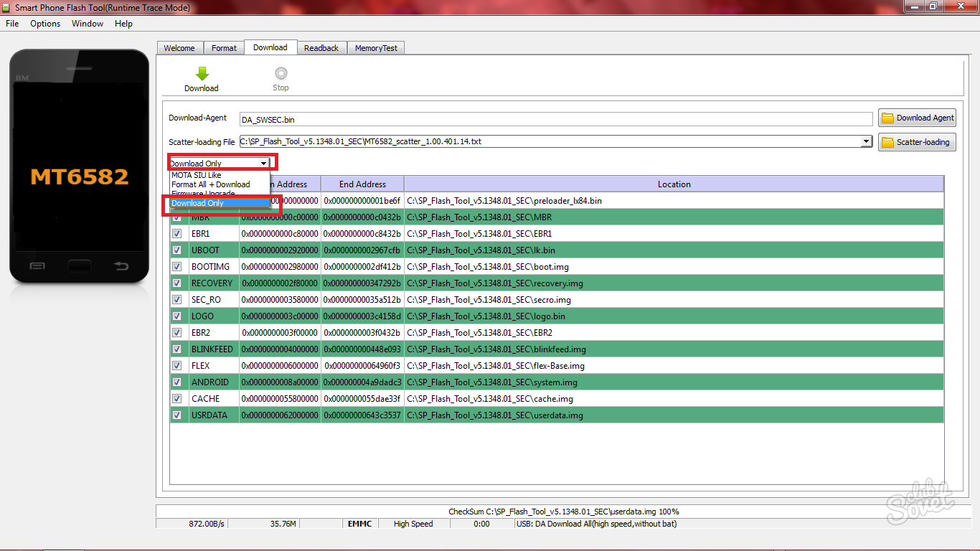Click the folder icon on Scatter-loading

pos(887,142)
